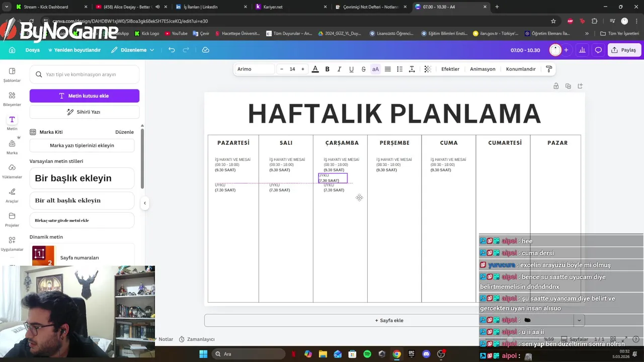
Task: Open the Düzenleme mode dropdown
Action: click(133, 50)
